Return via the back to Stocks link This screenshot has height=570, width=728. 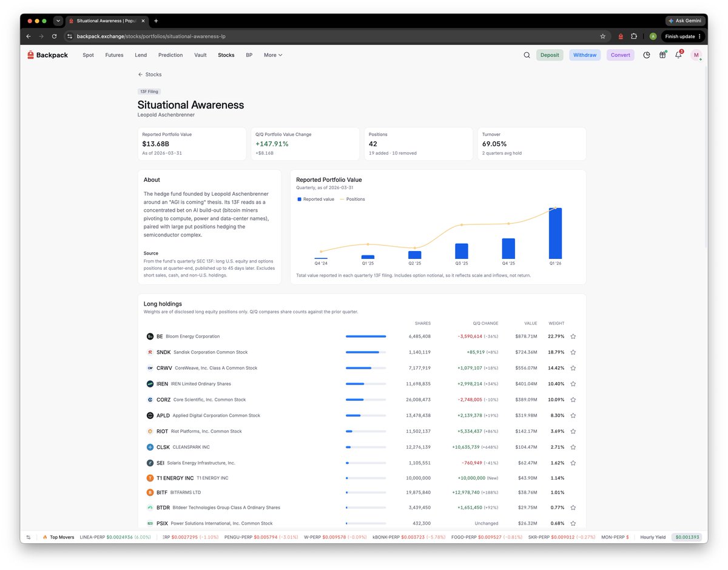(150, 75)
